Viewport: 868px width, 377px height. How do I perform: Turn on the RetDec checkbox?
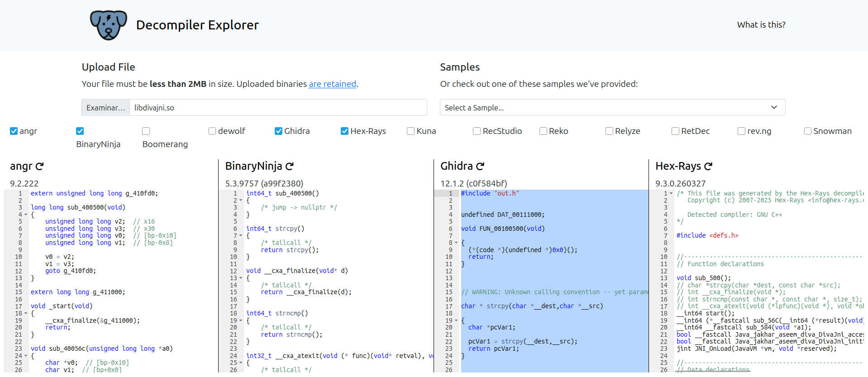[x=675, y=131]
